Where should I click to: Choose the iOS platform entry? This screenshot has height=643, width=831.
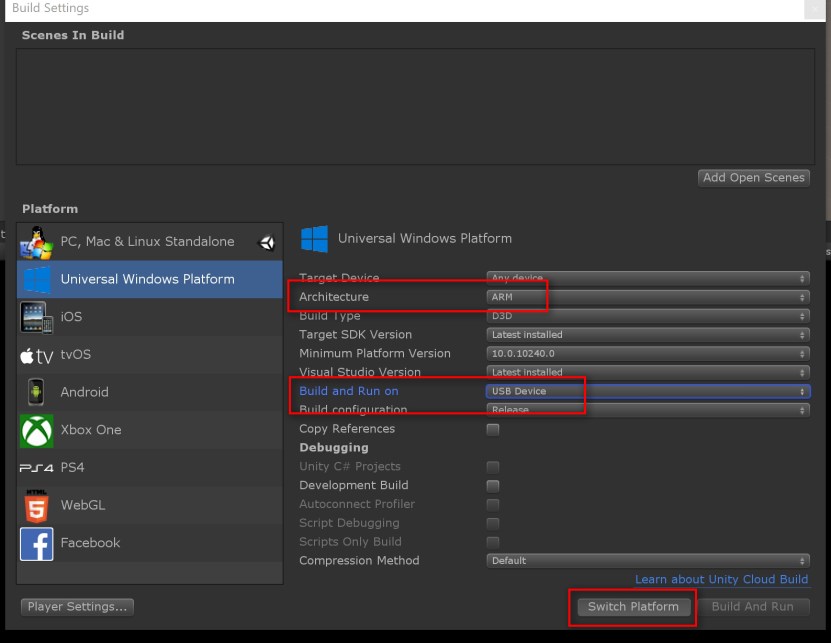(x=150, y=317)
